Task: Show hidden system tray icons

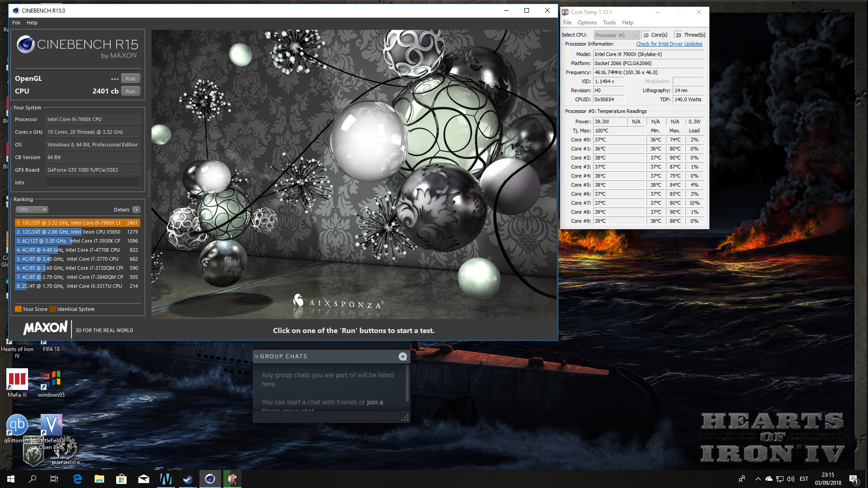Action: point(758,479)
